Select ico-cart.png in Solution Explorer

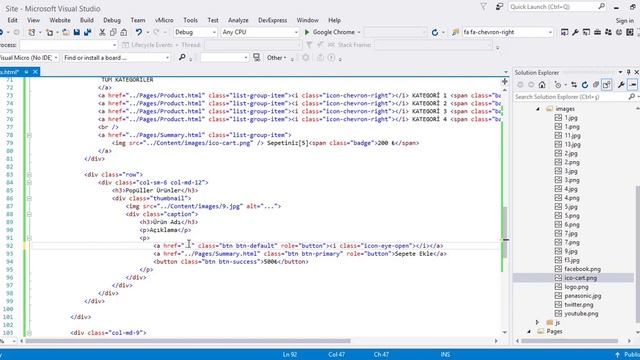pos(580,278)
